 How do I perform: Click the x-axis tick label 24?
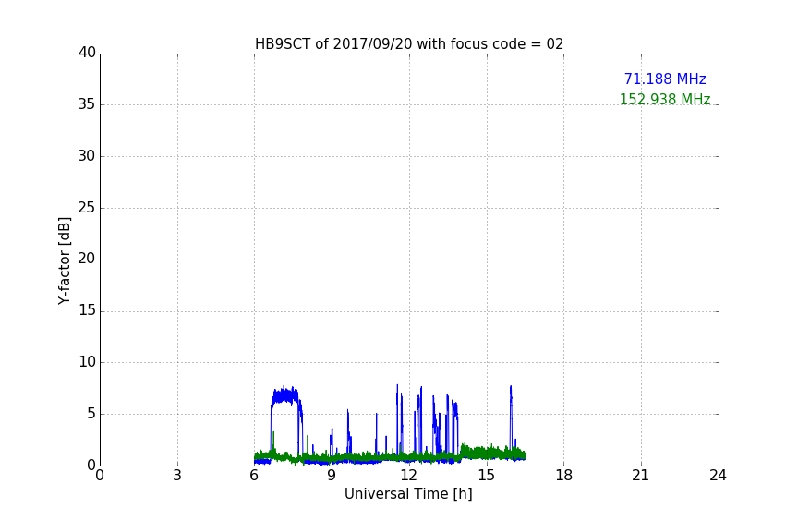pyautogui.click(x=719, y=476)
